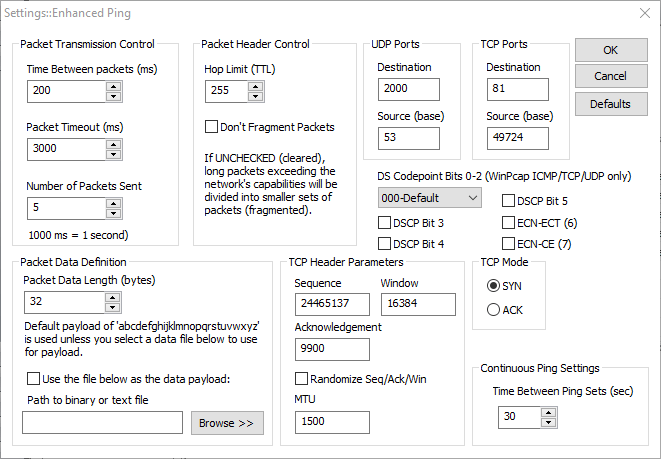The height and width of the screenshot is (459, 661).
Task: Click the Number of Packets Sent field
Action: [x=66, y=209]
